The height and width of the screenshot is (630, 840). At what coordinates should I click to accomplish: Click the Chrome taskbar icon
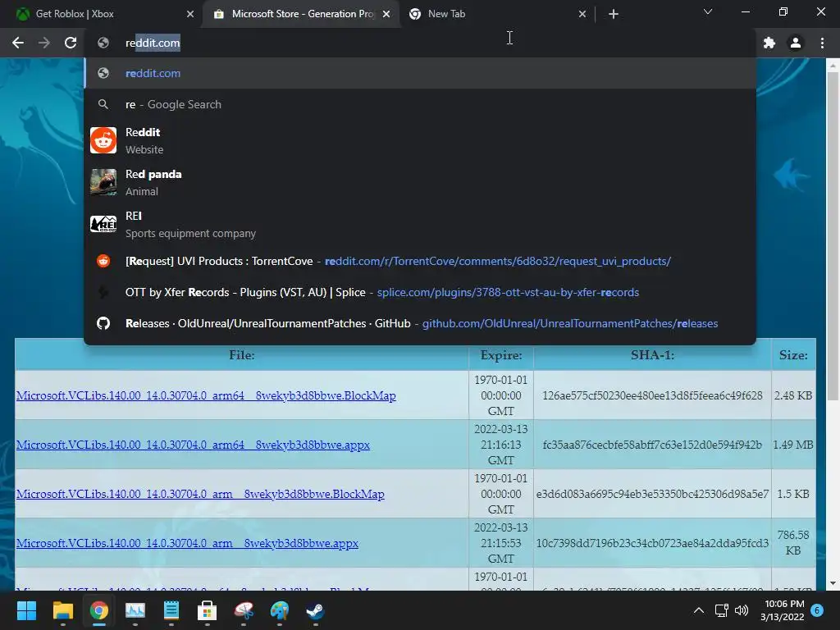(x=99, y=610)
